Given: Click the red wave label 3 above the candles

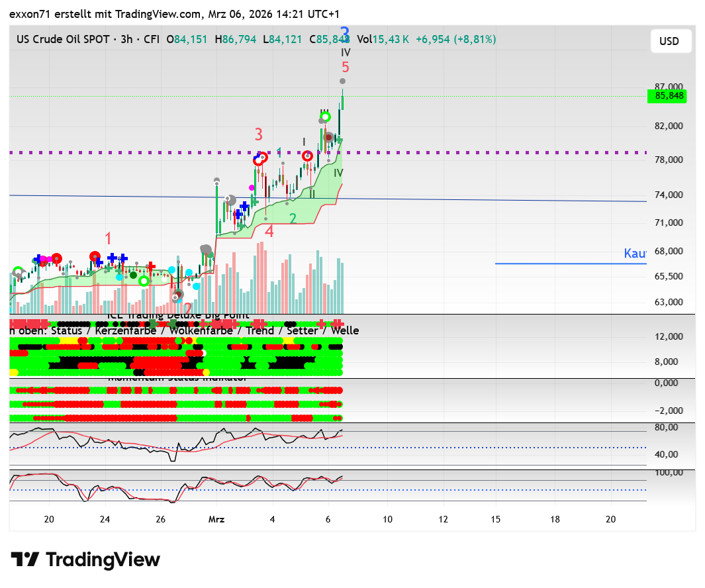Looking at the screenshot, I should point(259,134).
